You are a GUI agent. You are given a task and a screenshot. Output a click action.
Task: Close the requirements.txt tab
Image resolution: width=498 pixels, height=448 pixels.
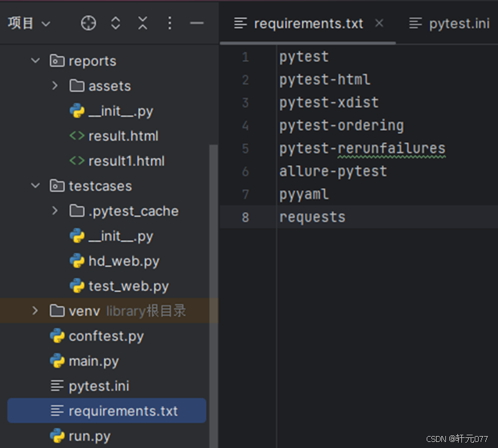pos(379,23)
